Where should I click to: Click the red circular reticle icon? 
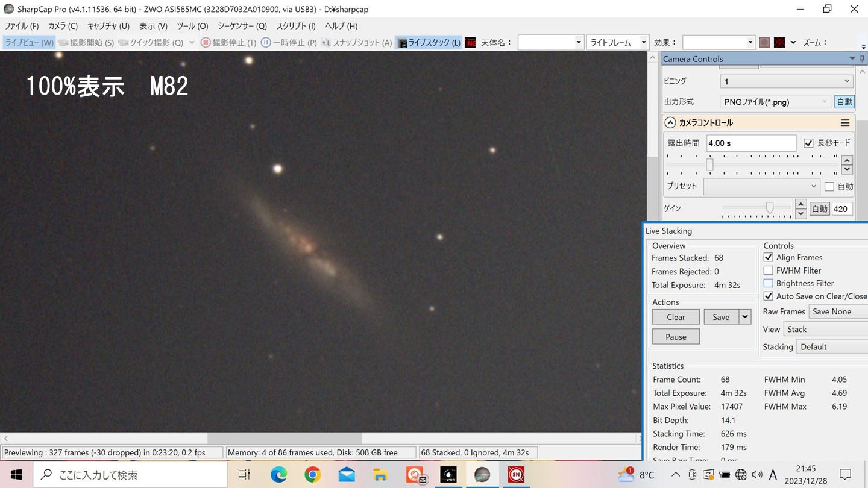coord(764,43)
